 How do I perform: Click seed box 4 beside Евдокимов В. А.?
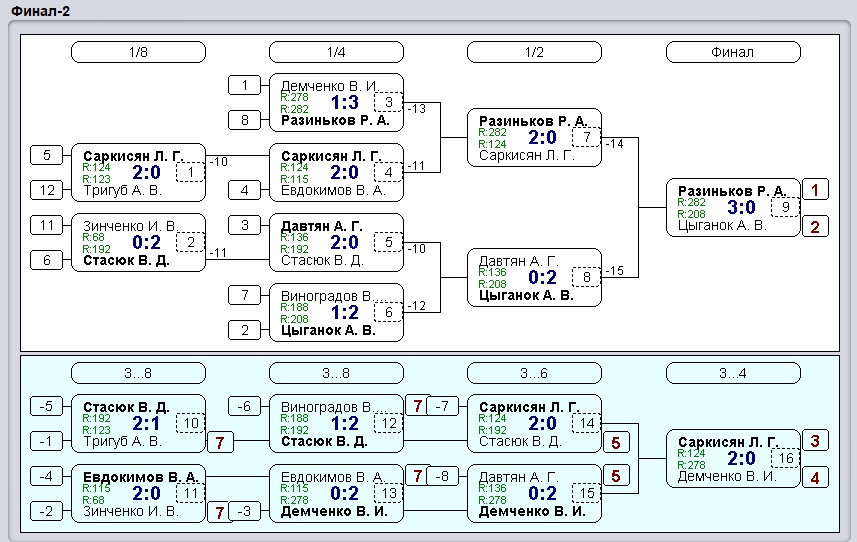coord(244,190)
